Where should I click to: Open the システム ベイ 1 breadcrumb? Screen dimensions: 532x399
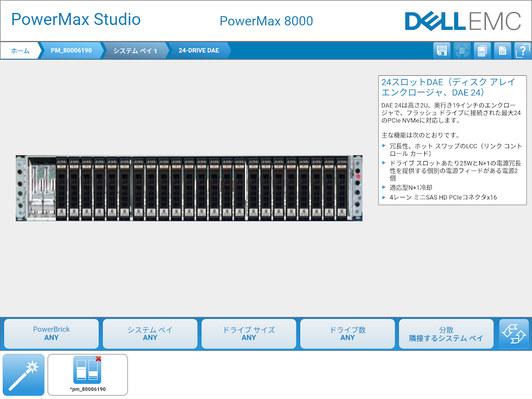[x=135, y=51]
